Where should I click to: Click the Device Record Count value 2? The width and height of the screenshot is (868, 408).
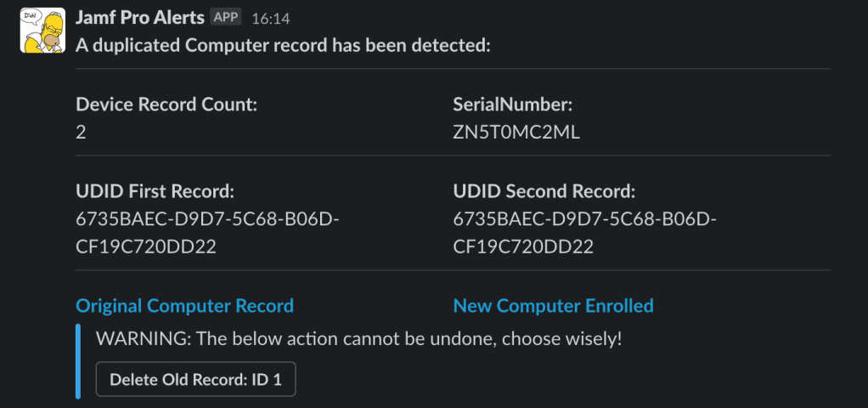pos(81,132)
